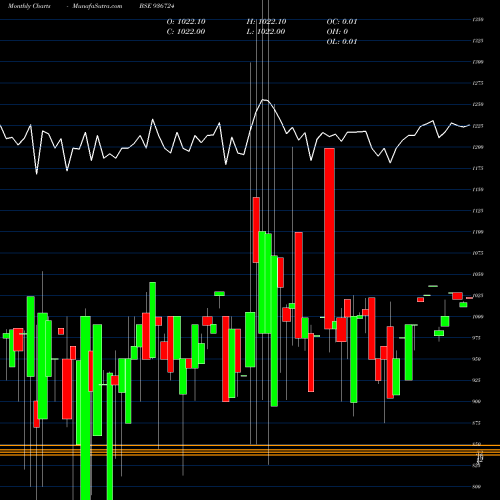The height and width of the screenshot is (500, 500).
Task: Click the 'OC: 0.01' reading
Action: (x=342, y=22)
